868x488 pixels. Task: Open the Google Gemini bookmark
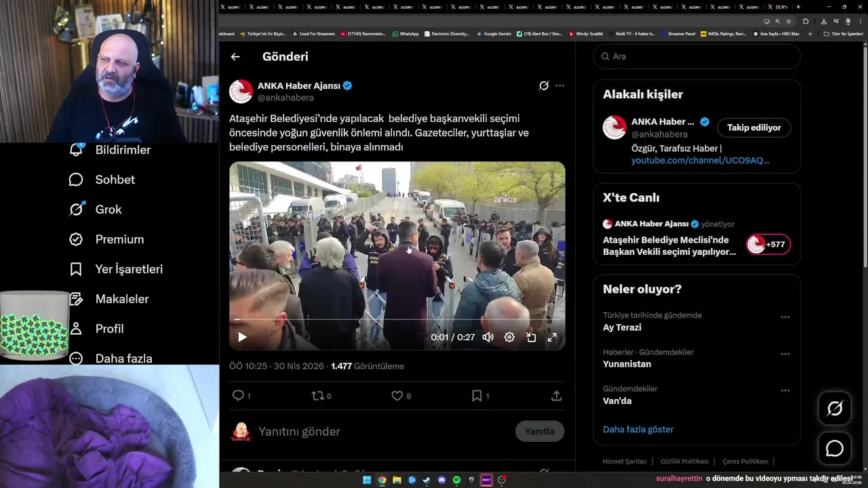click(x=494, y=33)
